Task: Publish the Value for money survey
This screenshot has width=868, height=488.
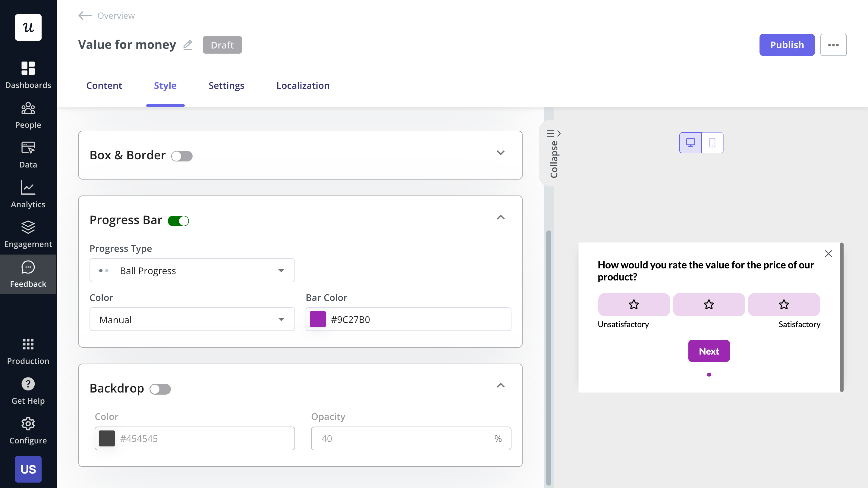Action: click(786, 45)
